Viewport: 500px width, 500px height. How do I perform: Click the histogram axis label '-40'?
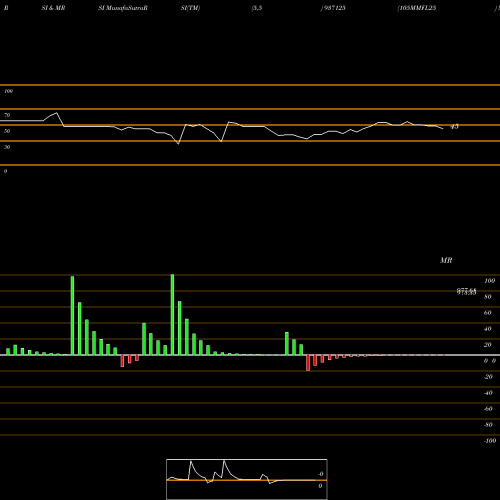pyautogui.click(x=488, y=393)
